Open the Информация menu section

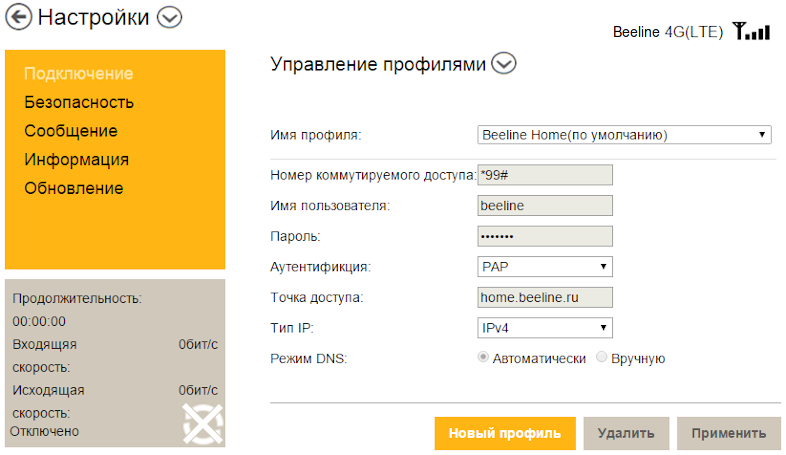click(77, 160)
